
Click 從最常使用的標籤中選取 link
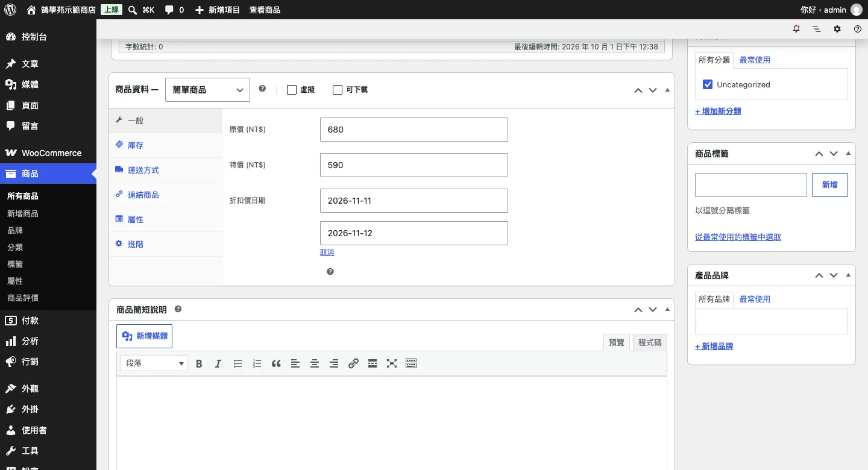[x=738, y=237]
